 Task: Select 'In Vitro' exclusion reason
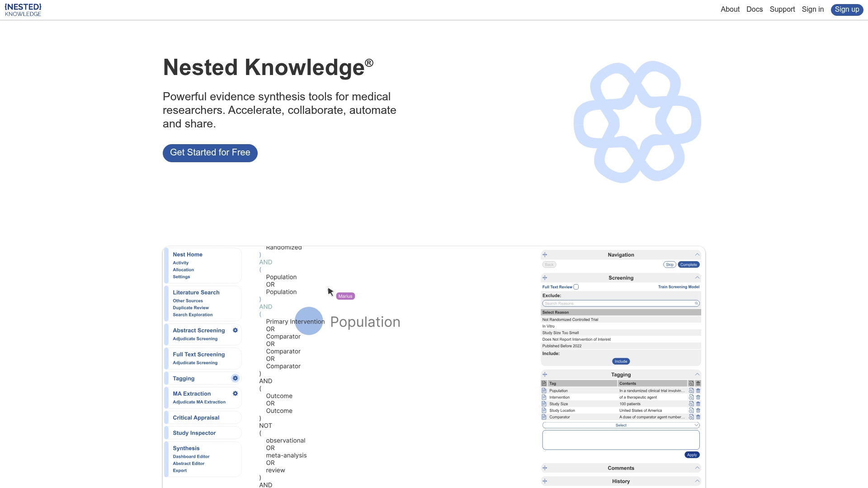point(621,326)
